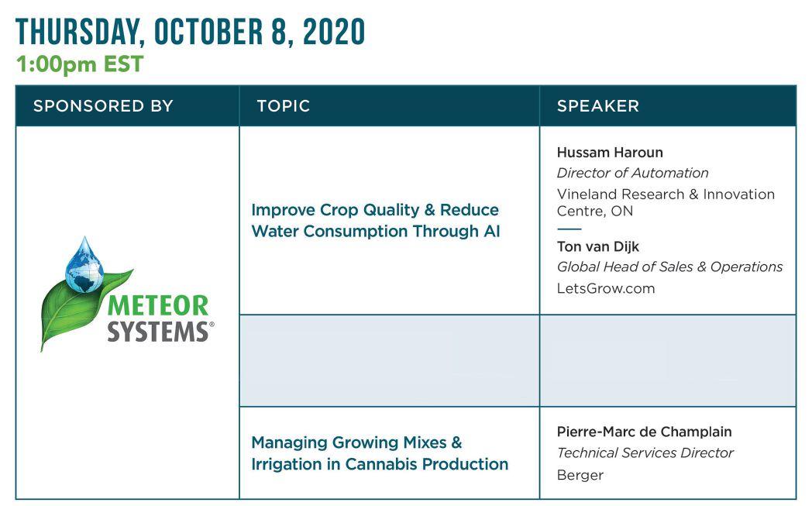Click Director of Automation title text
This screenshot has width=812, height=506.
(632, 173)
